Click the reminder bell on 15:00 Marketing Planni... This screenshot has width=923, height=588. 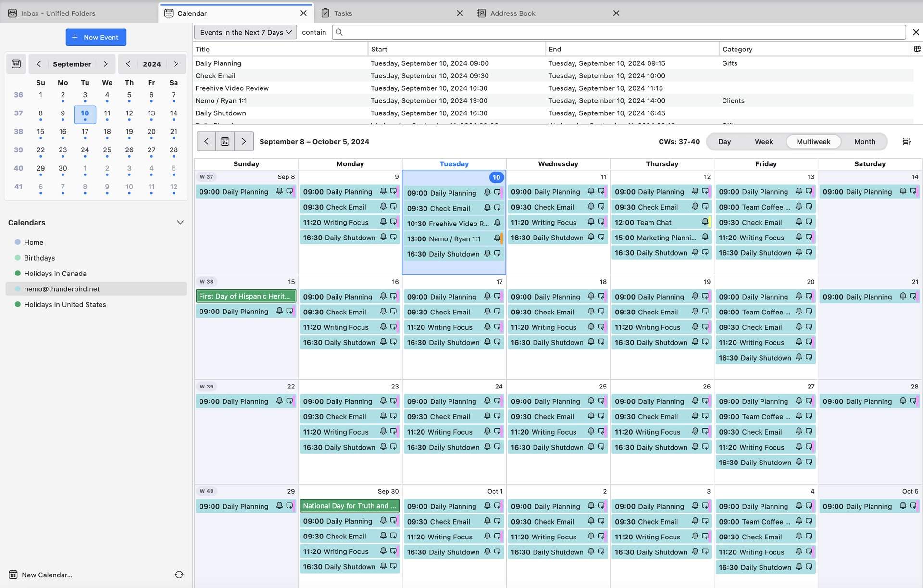pyautogui.click(x=705, y=237)
